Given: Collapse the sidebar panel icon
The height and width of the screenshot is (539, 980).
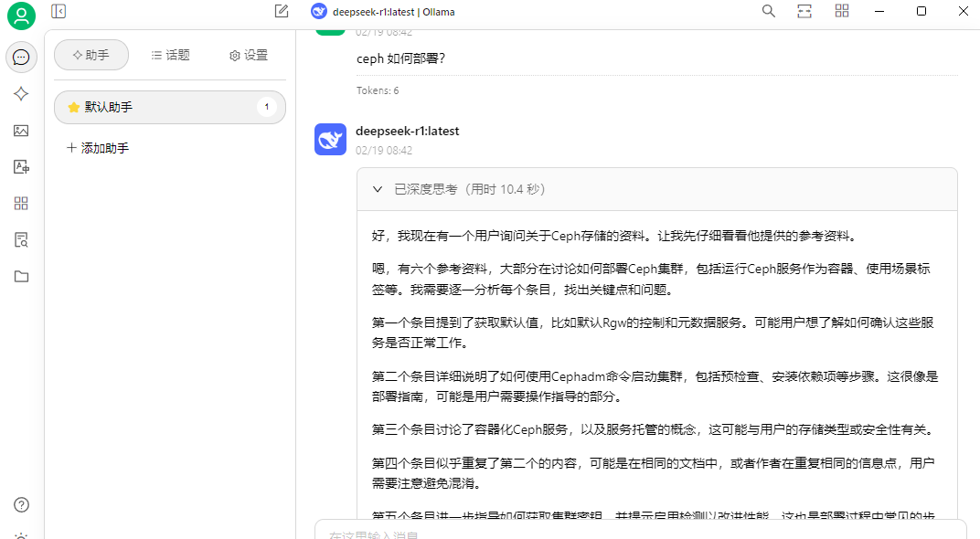Looking at the screenshot, I should [x=59, y=11].
